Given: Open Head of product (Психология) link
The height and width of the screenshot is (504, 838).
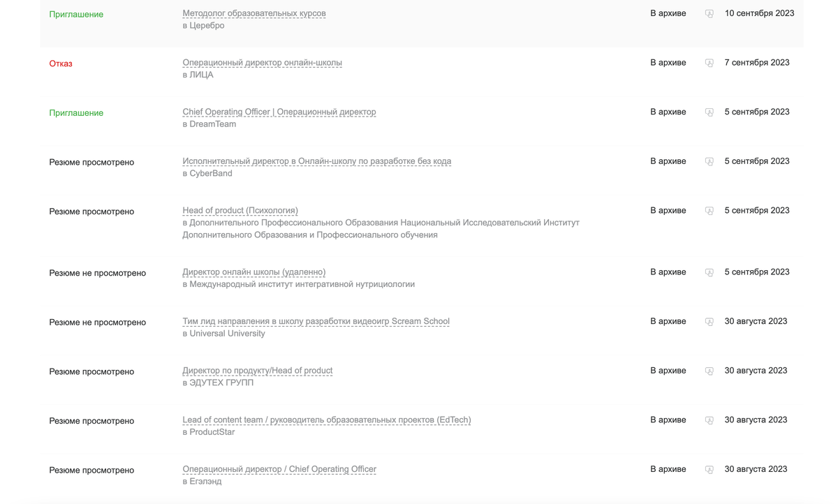Looking at the screenshot, I should coord(240,210).
